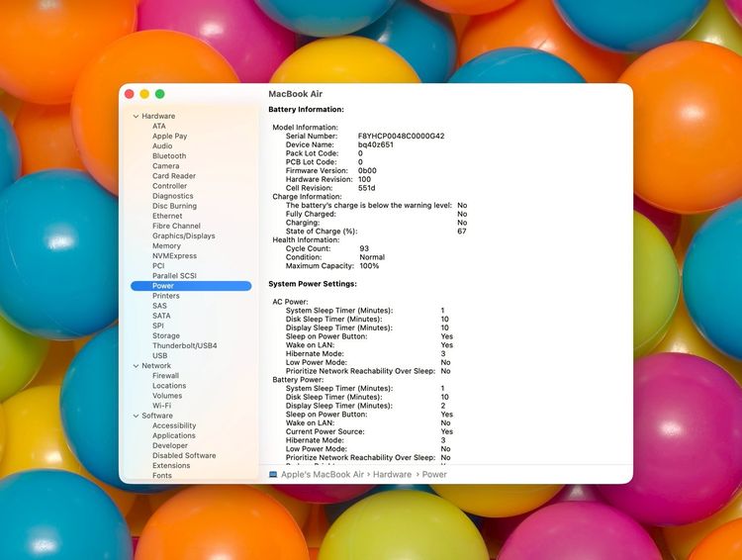
Task: Select NVMExpress in the sidebar
Action: tap(174, 255)
